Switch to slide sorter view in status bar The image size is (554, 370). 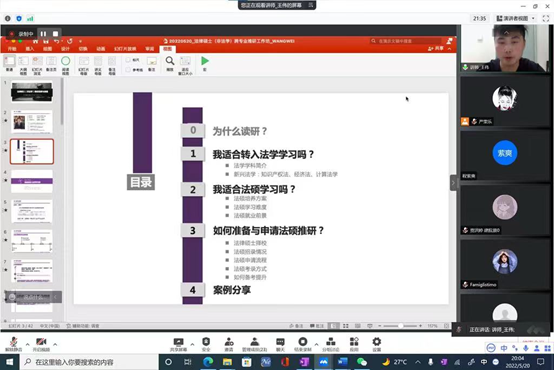(x=346, y=326)
